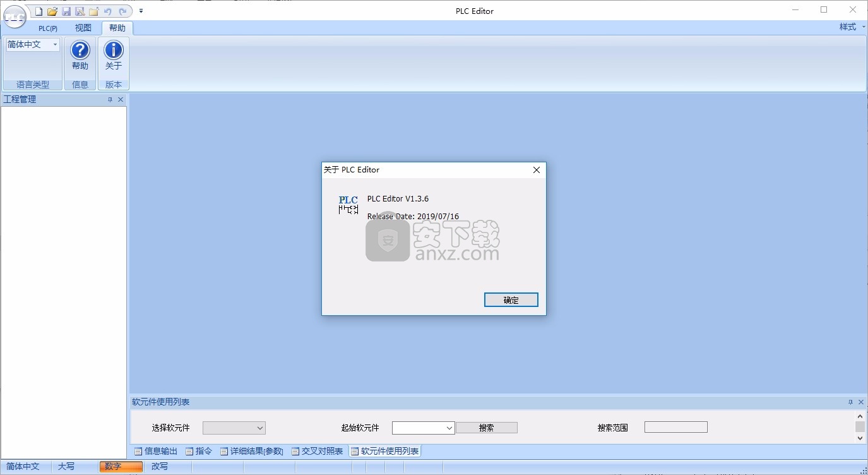Open the PLC application orb menu
This screenshot has width=868, height=475.
tap(14, 16)
